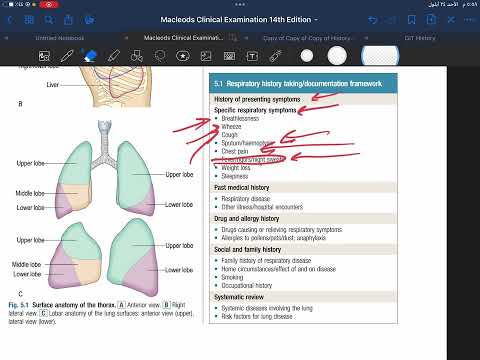This screenshot has width=480, height=360.
Task: Go back using the top-left chevron
Action: pyautogui.click(x=10, y=20)
